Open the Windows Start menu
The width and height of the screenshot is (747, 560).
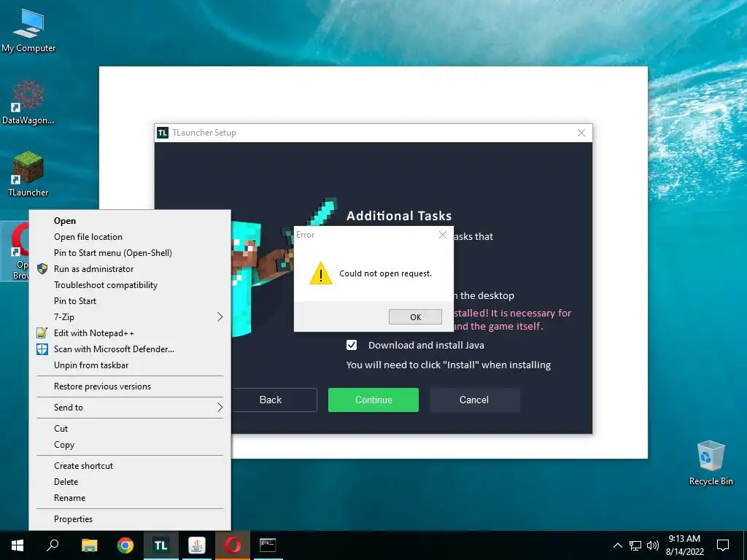click(18, 545)
